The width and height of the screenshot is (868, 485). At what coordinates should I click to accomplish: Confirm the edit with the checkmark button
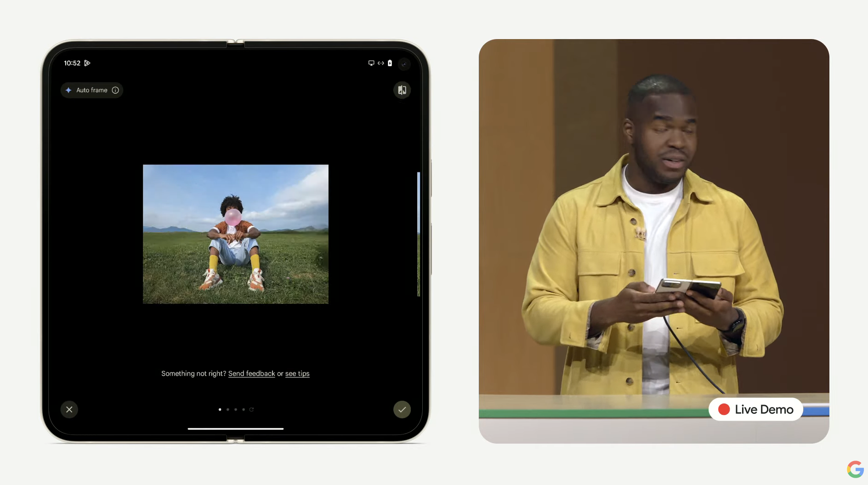coord(402,410)
